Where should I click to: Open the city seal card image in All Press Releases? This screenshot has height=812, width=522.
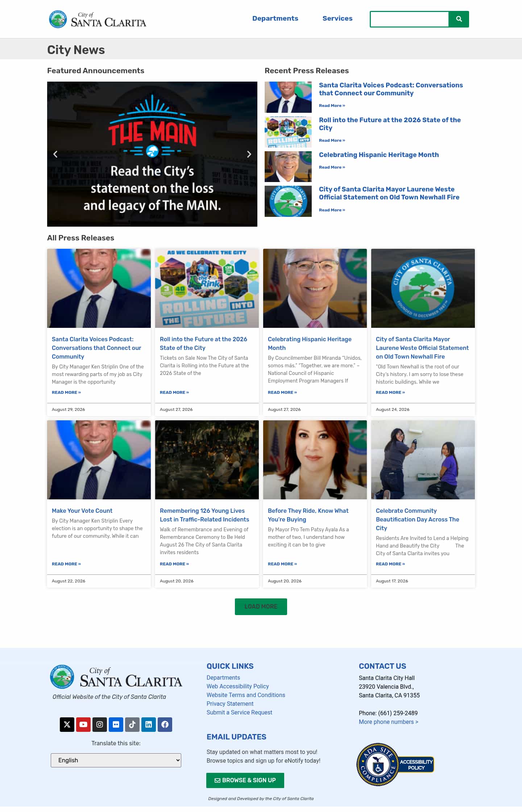pyautogui.click(x=423, y=288)
